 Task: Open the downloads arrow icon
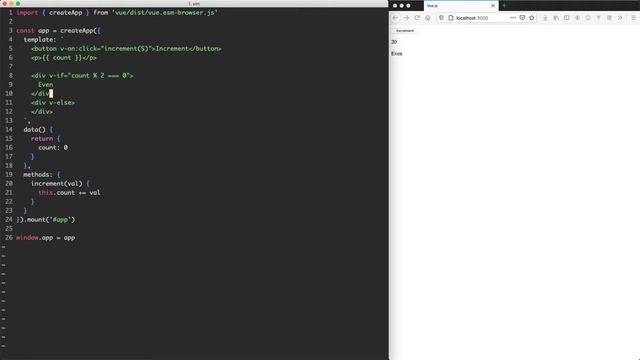[545, 18]
